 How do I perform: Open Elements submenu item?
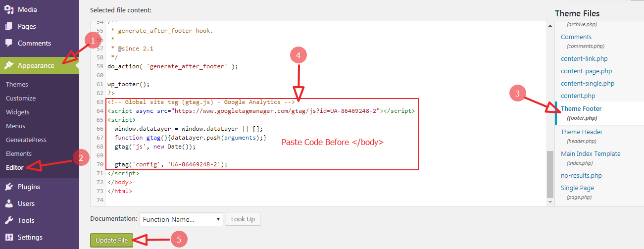(19, 153)
